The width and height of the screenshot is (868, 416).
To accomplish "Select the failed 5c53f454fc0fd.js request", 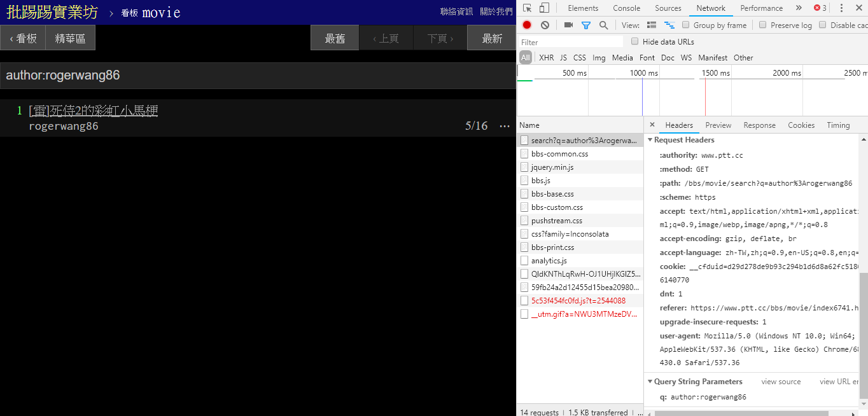I will (580, 301).
